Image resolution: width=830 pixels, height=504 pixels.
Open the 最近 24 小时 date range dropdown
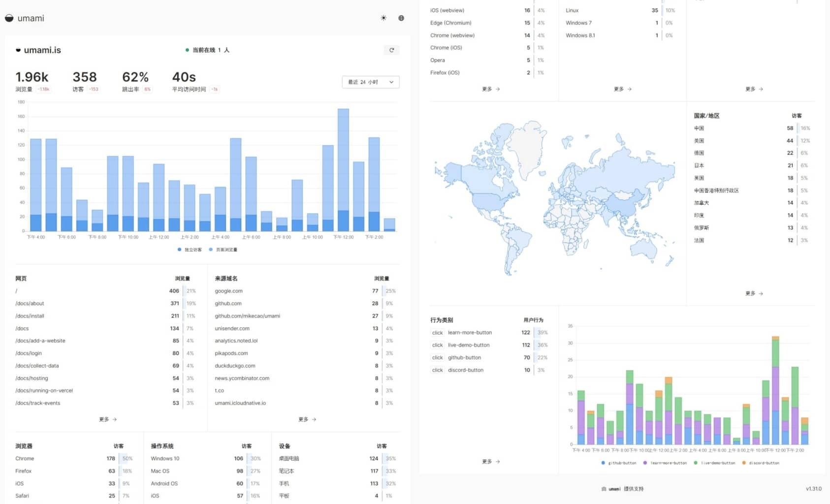tap(371, 82)
